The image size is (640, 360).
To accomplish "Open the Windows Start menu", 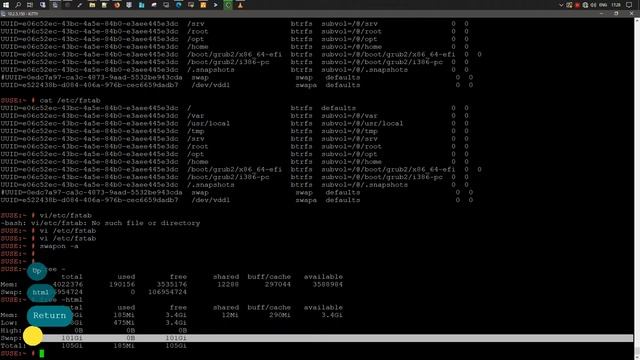I will 6,5.
